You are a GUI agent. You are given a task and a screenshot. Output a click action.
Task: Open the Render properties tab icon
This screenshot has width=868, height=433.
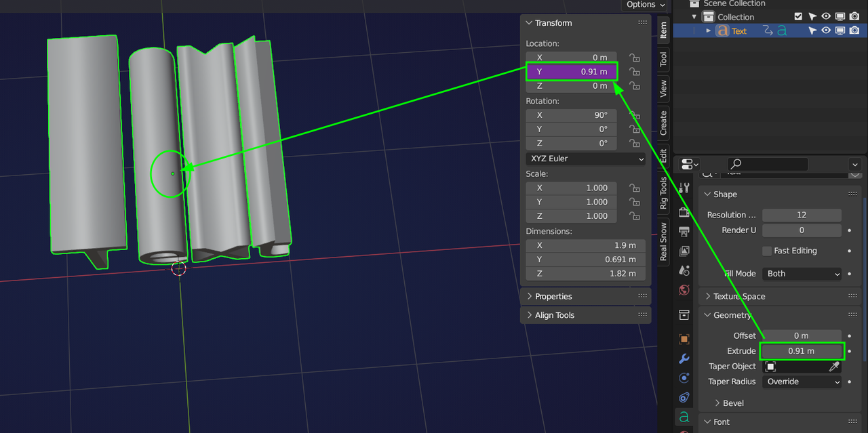[x=684, y=213]
